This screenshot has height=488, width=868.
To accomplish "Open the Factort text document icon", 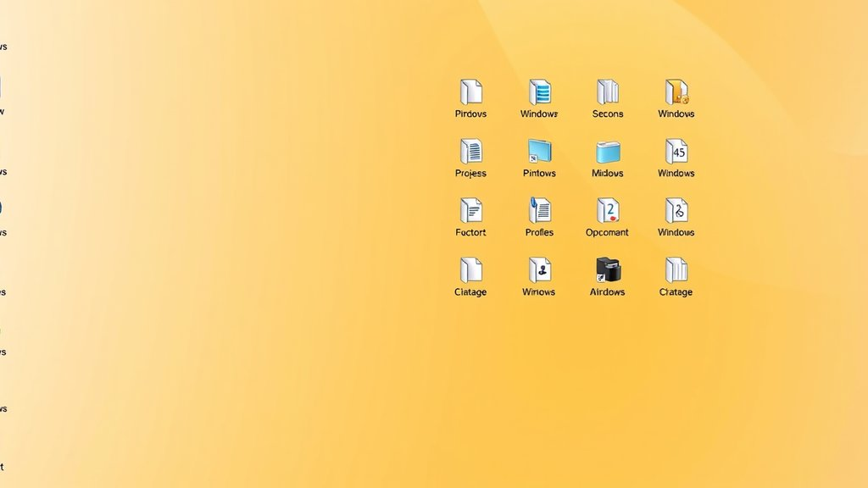I will click(x=471, y=210).
